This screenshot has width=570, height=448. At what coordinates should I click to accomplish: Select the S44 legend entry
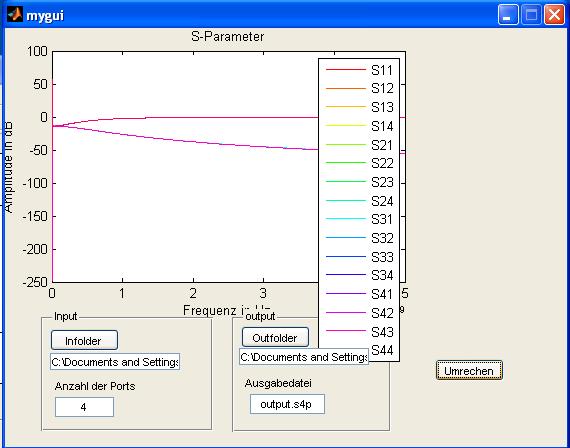(382, 350)
